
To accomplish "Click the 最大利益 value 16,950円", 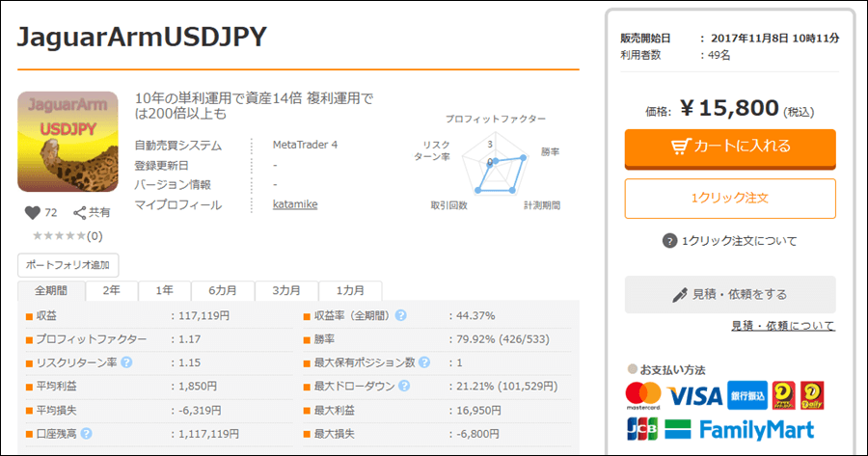I will (478, 411).
